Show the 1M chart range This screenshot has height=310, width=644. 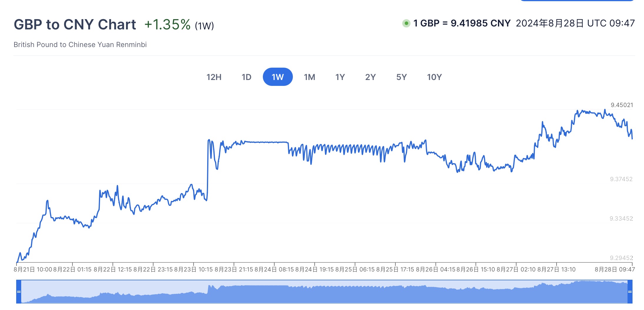(x=309, y=77)
